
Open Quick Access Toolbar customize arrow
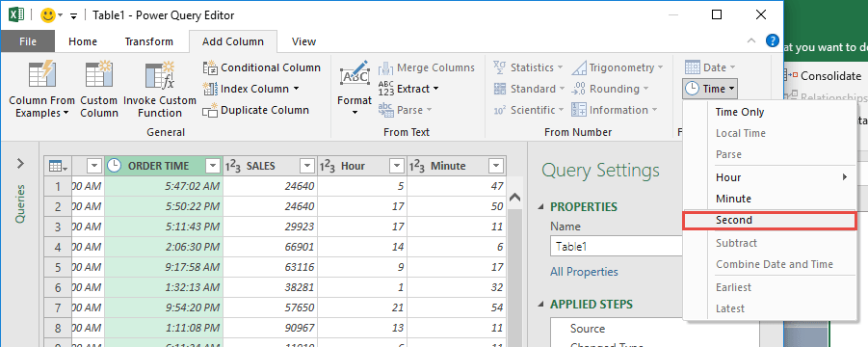tap(73, 16)
